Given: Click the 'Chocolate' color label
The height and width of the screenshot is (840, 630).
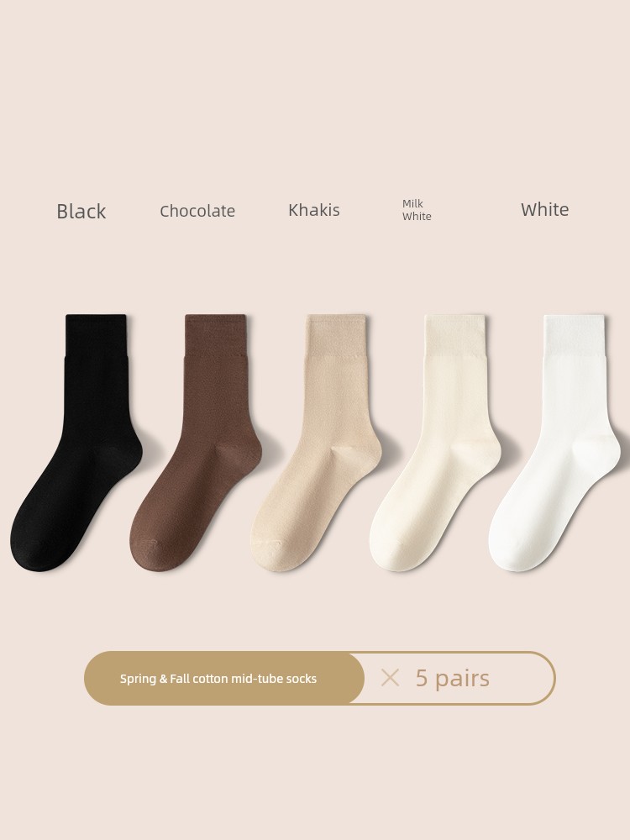Looking at the screenshot, I should pos(197,211).
